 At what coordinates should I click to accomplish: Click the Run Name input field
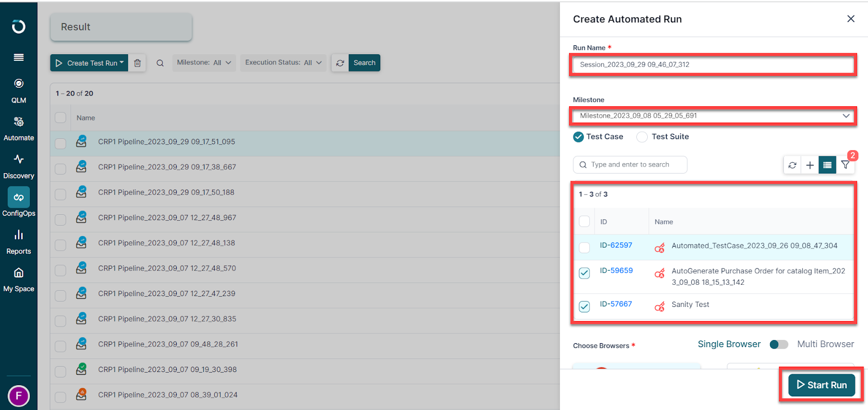pyautogui.click(x=712, y=65)
